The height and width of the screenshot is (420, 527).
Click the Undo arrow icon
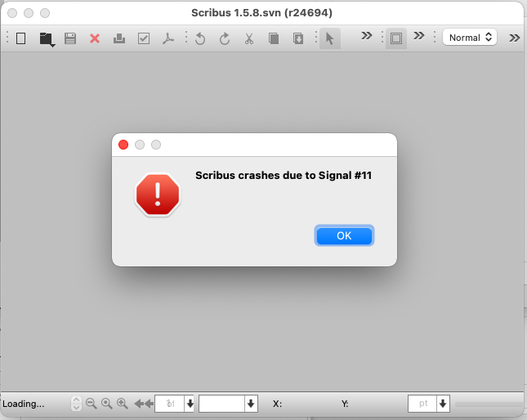[200, 38]
